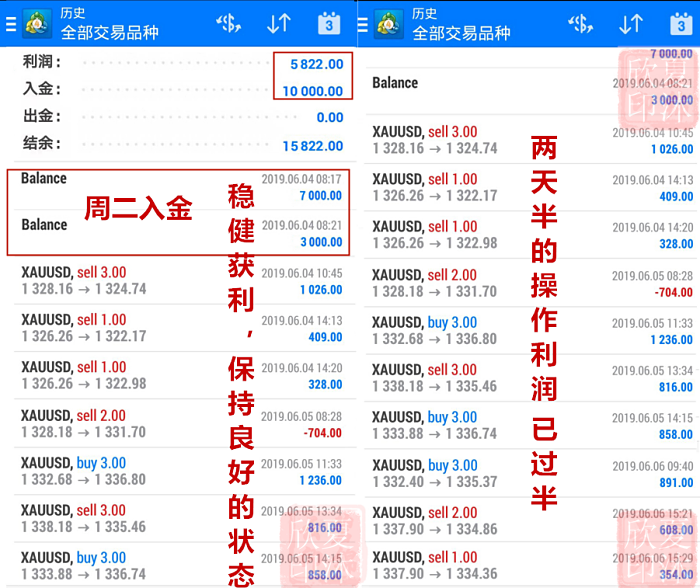The height and width of the screenshot is (588, 700).
Task: Tap the symbol filter icon in the right header
Action: click(581, 23)
